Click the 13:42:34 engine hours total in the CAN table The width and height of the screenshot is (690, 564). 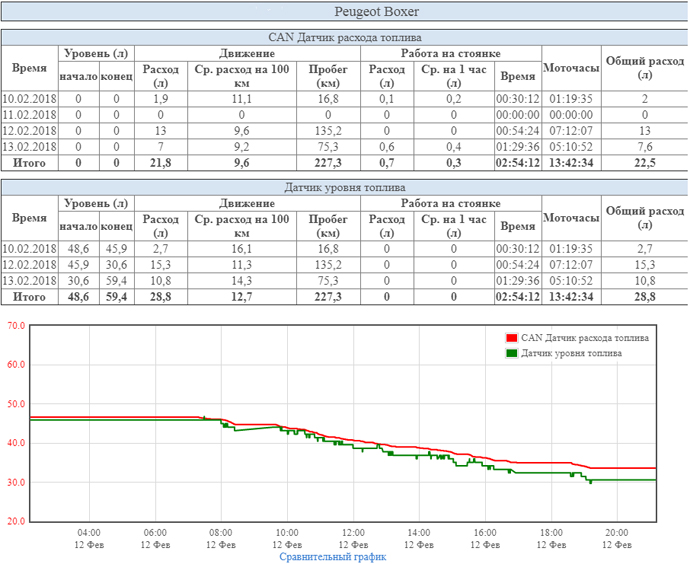pos(570,163)
